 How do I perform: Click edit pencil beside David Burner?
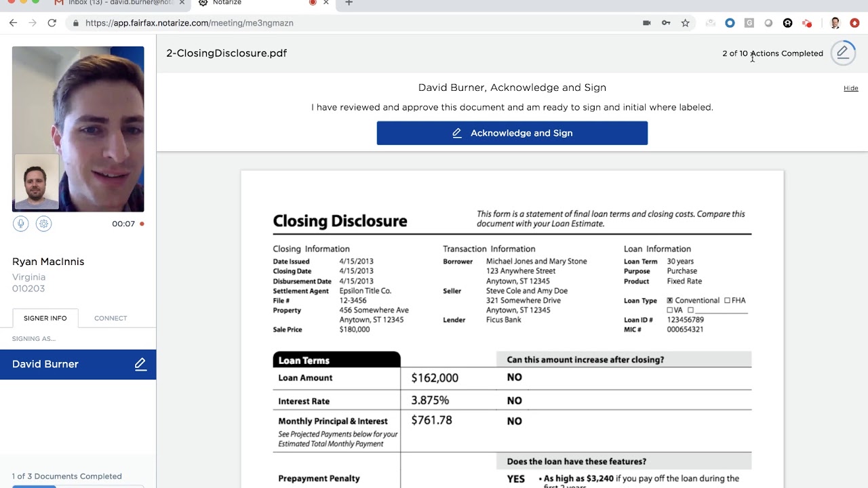(140, 364)
